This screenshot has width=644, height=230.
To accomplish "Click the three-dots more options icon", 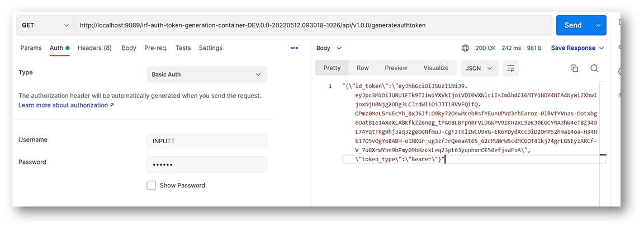I will 295,48.
